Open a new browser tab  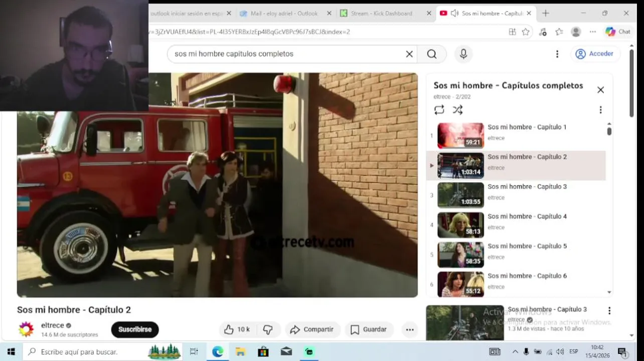[546, 14]
